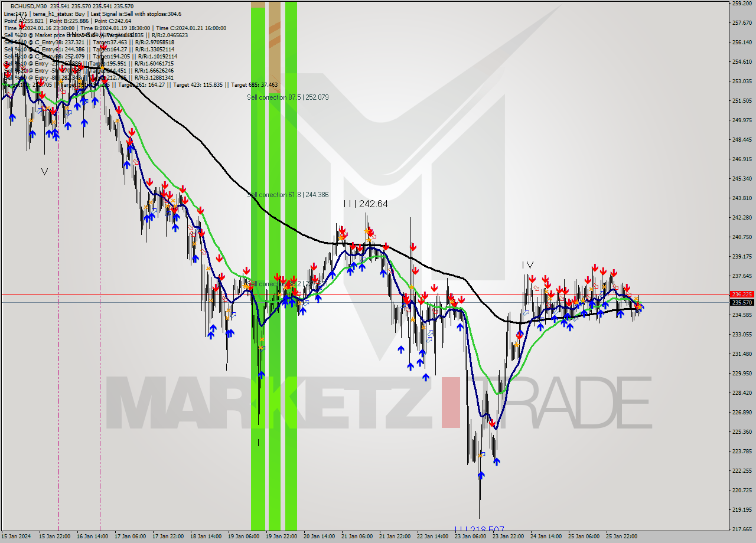This screenshot has height=543, width=756.
Task: Click the BCHUSD,M30 chart title text
Action: (27, 5)
